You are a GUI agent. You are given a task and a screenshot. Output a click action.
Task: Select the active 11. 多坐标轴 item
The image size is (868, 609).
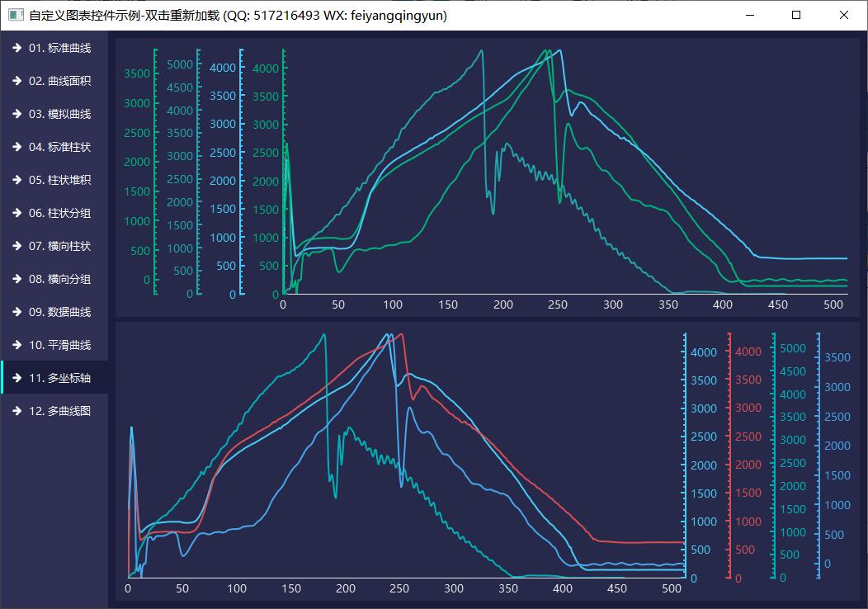click(x=59, y=378)
